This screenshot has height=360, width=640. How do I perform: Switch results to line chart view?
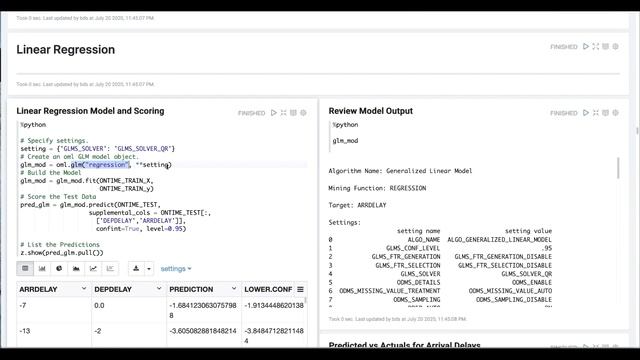pos(93,268)
